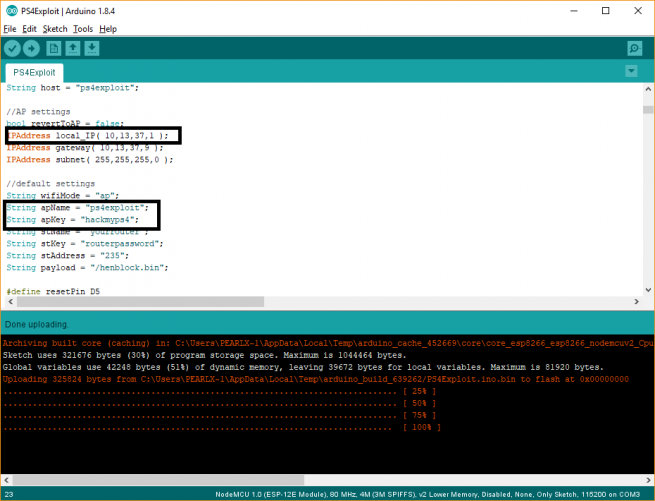Click the 'IPAddress local_IP' code line

coord(87,136)
